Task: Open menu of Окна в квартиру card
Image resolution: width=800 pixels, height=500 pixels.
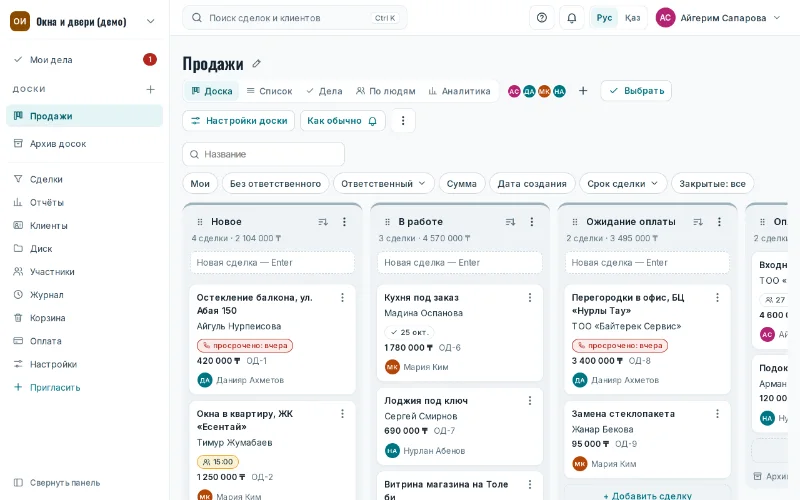Action: (x=342, y=414)
